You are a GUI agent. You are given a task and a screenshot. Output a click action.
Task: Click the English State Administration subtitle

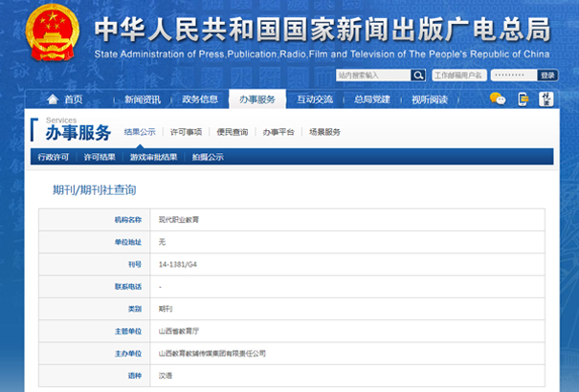point(322,54)
